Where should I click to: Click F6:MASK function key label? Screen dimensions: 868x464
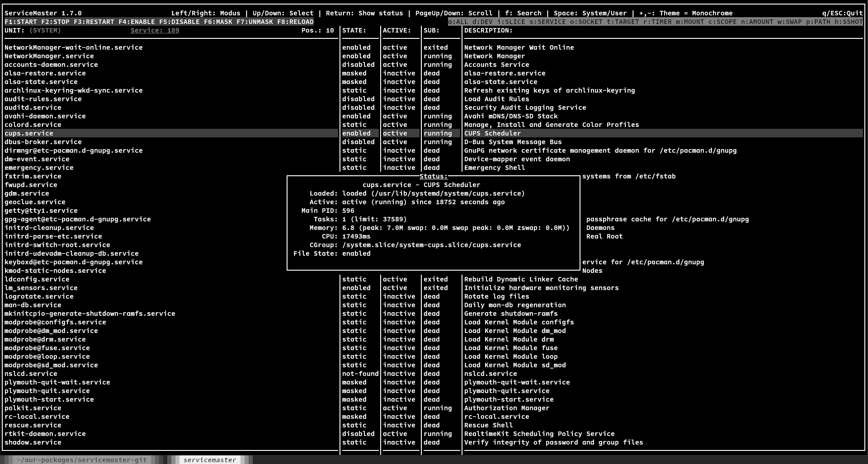[218, 22]
